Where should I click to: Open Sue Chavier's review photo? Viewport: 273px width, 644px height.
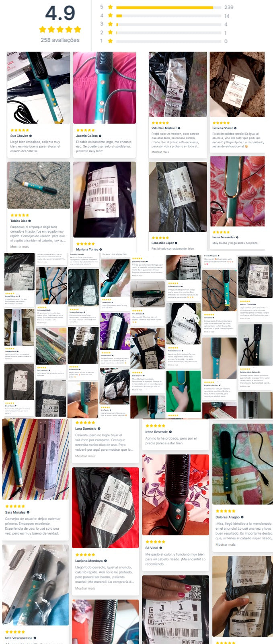point(39,87)
